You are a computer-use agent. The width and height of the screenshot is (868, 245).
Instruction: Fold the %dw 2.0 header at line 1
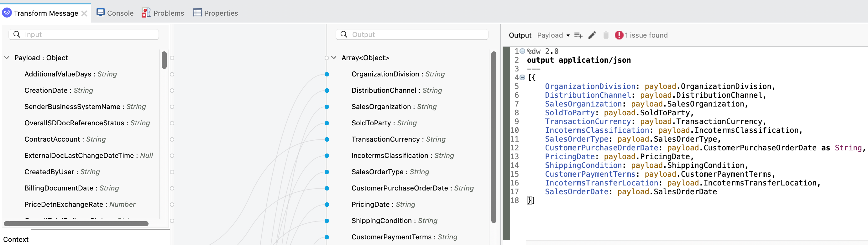(522, 51)
